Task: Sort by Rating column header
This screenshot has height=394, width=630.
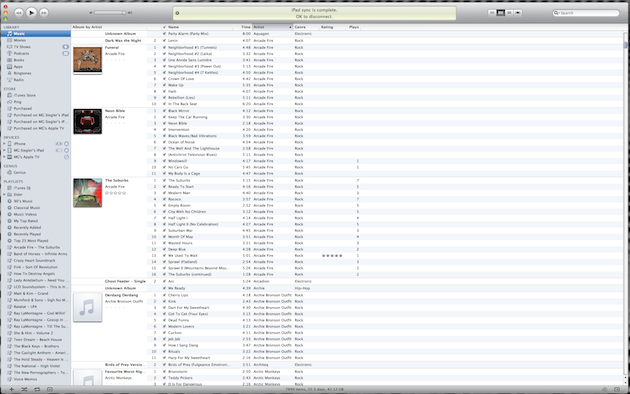Action: point(333,27)
